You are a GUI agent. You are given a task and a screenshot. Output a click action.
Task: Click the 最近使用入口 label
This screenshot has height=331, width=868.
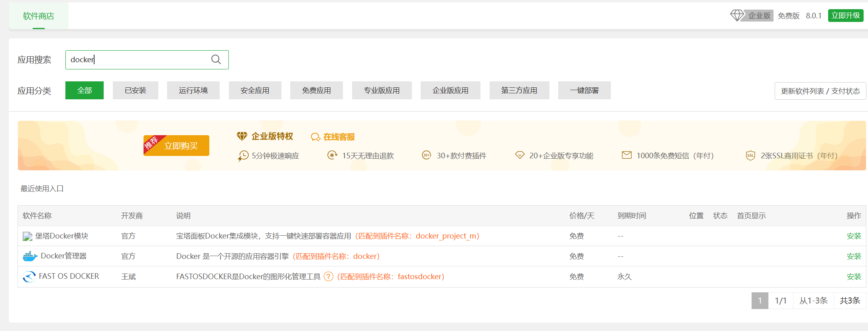click(x=42, y=189)
